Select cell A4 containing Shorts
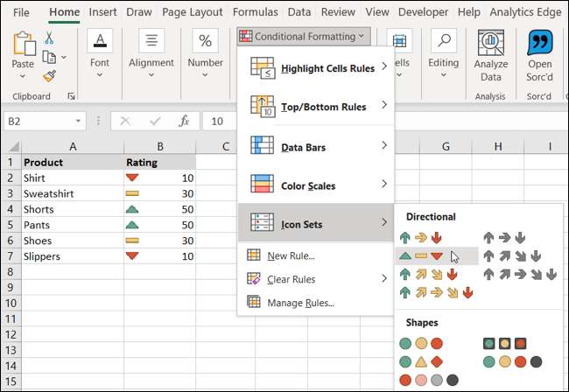Screen dimensions: 569x392 tap(72, 209)
